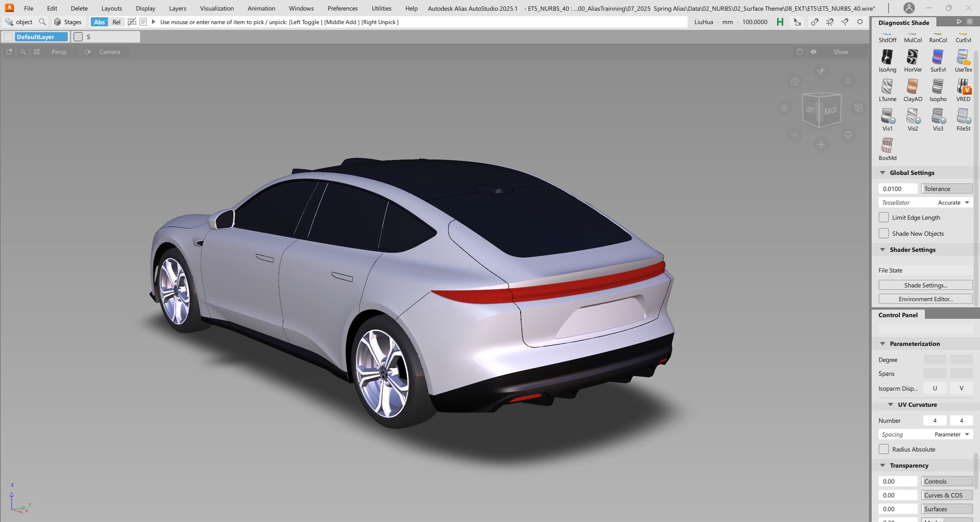Screen dimensions: 980x522
Task: Activate the HorVer shading mode icon
Action: tap(912, 57)
